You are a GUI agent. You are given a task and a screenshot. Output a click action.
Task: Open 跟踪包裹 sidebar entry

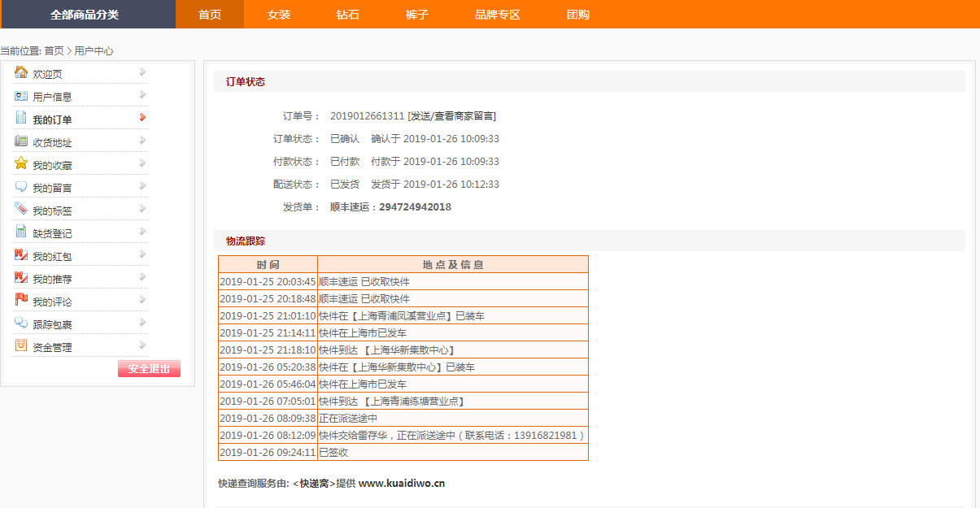(x=52, y=324)
